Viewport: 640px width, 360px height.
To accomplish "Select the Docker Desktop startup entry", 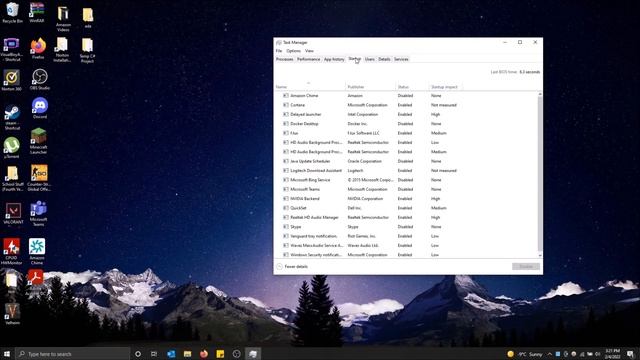I will (406, 124).
